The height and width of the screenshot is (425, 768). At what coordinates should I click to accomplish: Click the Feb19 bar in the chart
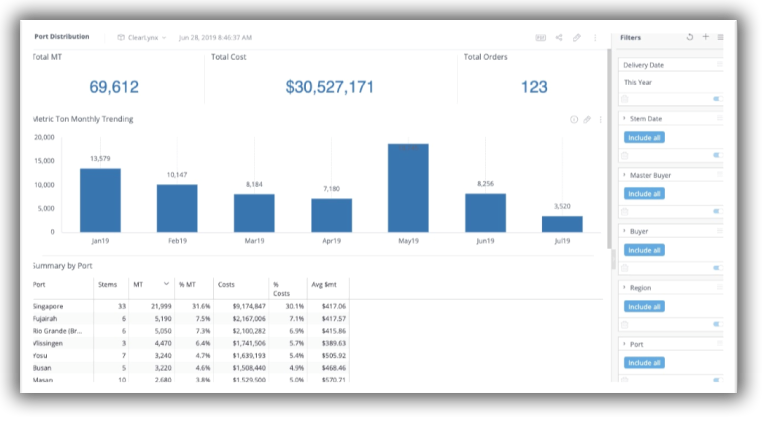tap(177, 209)
